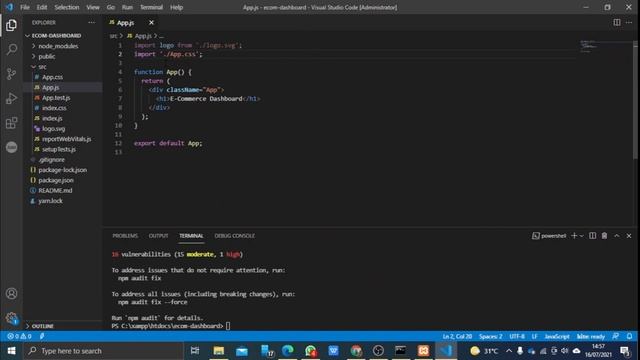Open logo.svg file
640x360 pixels.
coord(53,128)
